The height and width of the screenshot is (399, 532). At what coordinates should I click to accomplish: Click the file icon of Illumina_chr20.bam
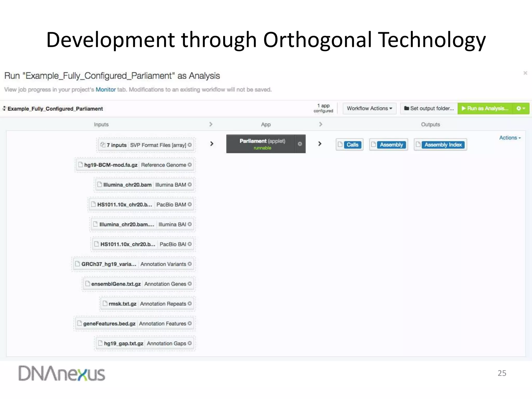(x=99, y=184)
